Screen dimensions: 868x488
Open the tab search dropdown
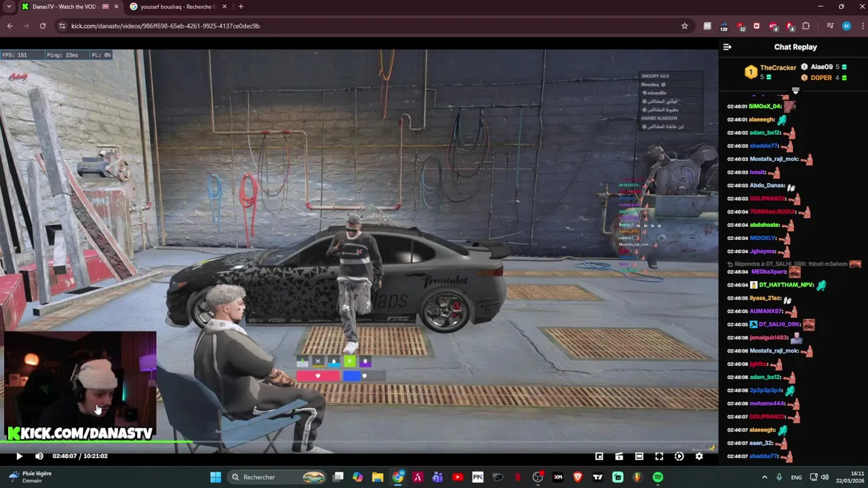point(9,7)
